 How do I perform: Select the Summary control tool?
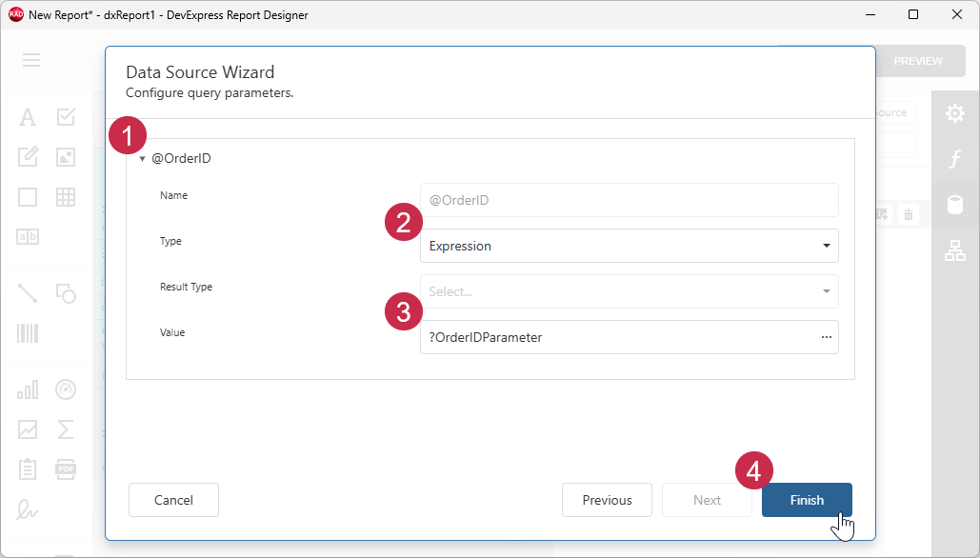tap(65, 429)
